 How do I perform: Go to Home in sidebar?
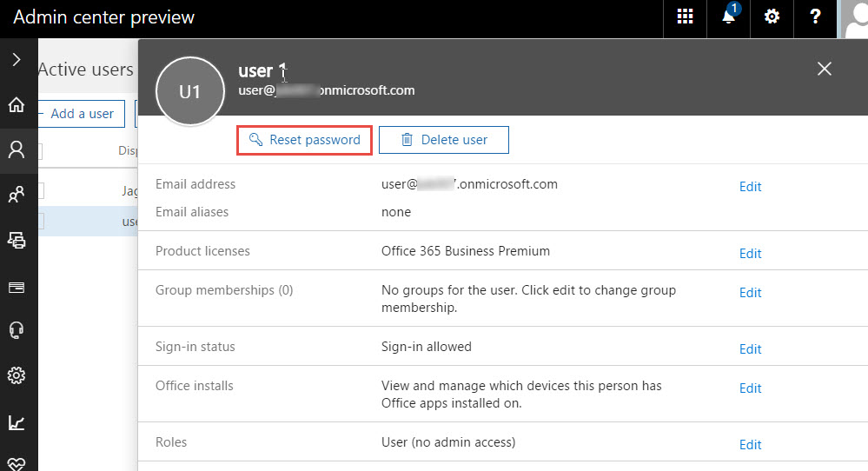[17, 104]
